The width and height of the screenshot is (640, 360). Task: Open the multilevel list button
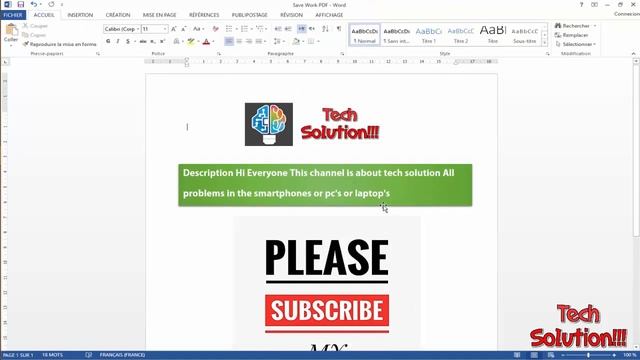tap(260, 29)
